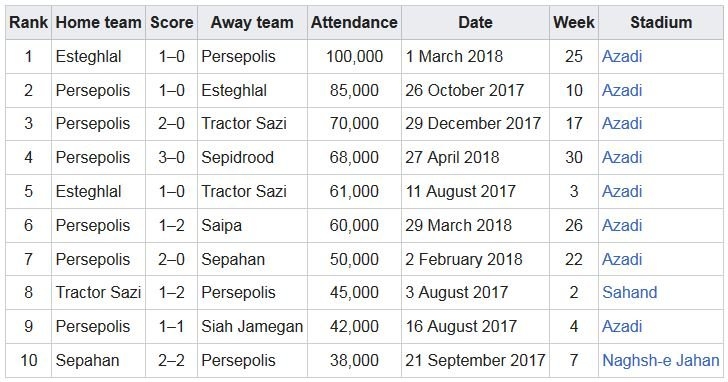The image size is (728, 382).
Task: Click the Home team column header
Action: [x=98, y=22]
